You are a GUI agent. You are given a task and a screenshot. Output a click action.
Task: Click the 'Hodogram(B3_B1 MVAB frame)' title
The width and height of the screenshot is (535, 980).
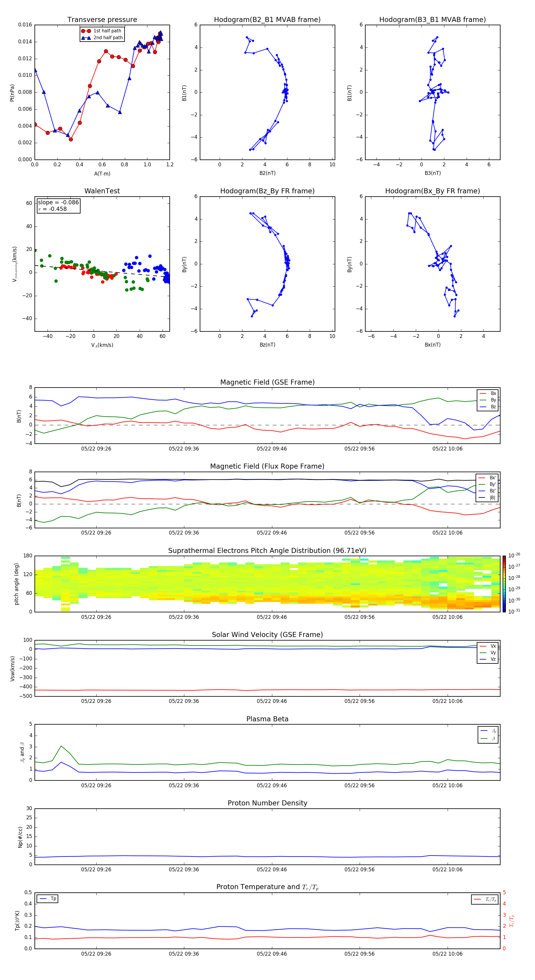tap(432, 19)
